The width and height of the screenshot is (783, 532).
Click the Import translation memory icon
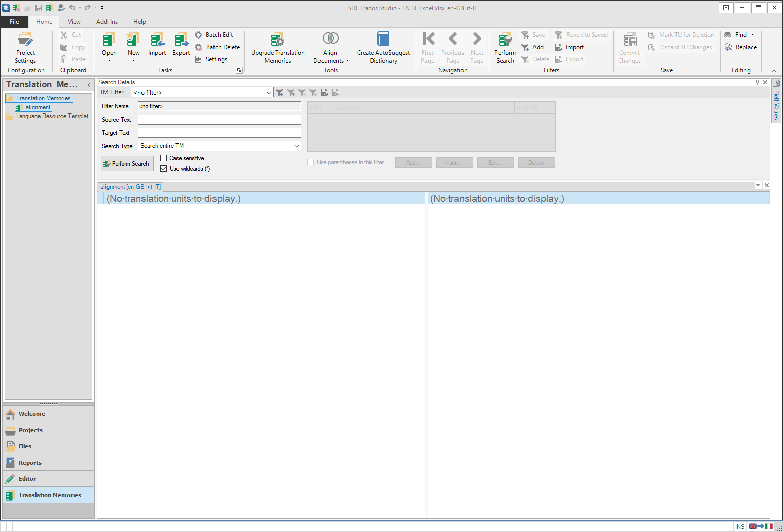pos(157,45)
